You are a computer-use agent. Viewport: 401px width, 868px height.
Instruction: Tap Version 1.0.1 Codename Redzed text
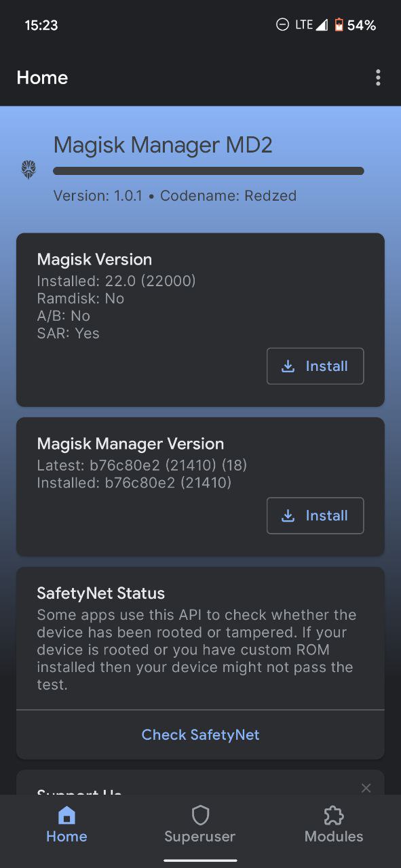point(175,196)
